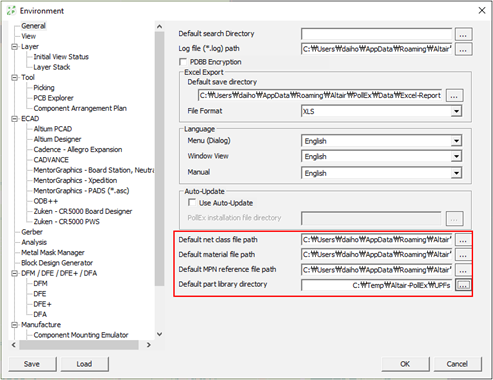The image size is (493, 380).
Task: Select DFM tree item
Action: coord(40,284)
